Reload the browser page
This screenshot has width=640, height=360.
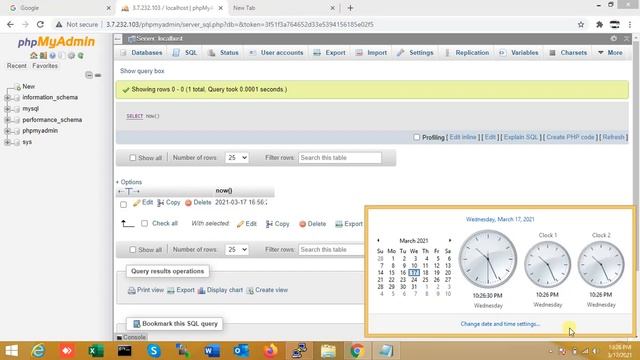[40, 24]
